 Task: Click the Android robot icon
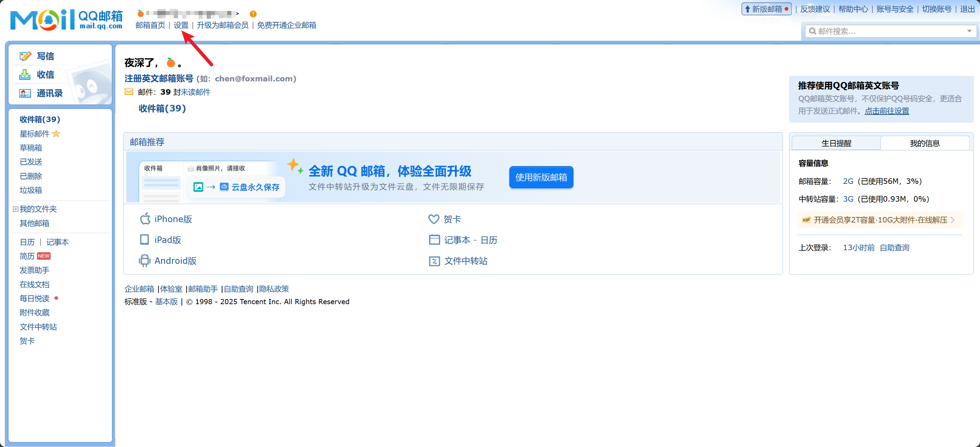click(144, 261)
